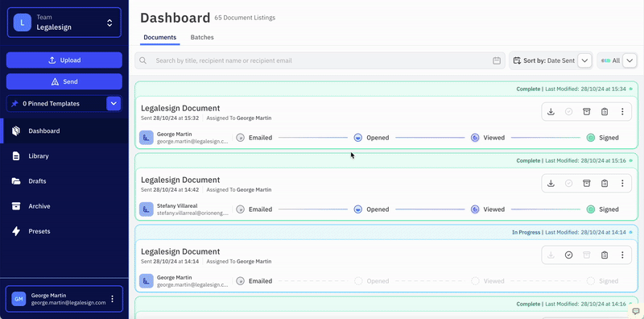
Task: Mark the In Progress 14:14 document complete
Action: [x=569, y=255]
